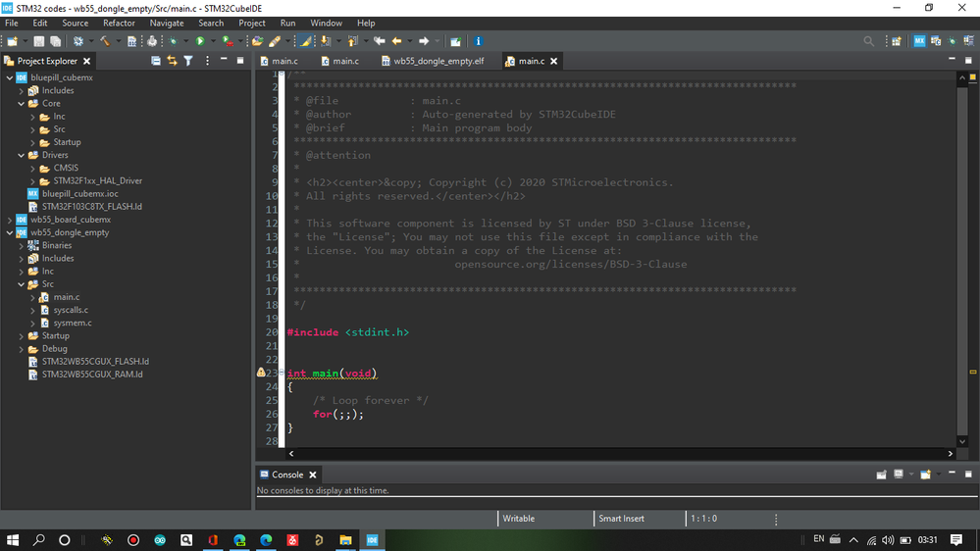The height and width of the screenshot is (551, 980).
Task: Collapse the bluepill_cubemx project node
Action: 10,77
